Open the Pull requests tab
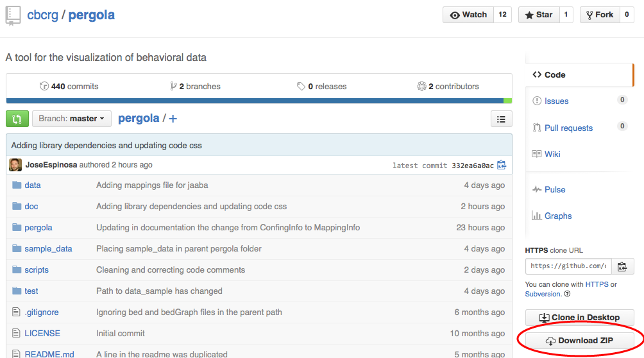This screenshot has width=644, height=358. tap(568, 128)
